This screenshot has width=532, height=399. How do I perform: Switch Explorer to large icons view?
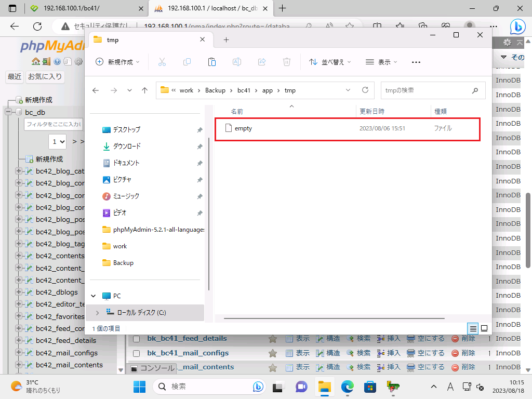pyautogui.click(x=484, y=328)
